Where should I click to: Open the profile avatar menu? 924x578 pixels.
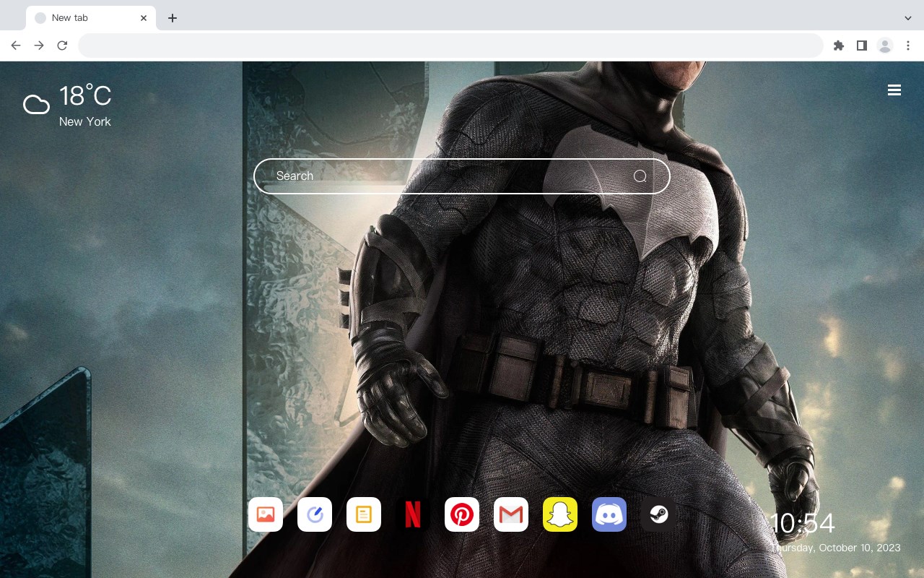click(885, 46)
